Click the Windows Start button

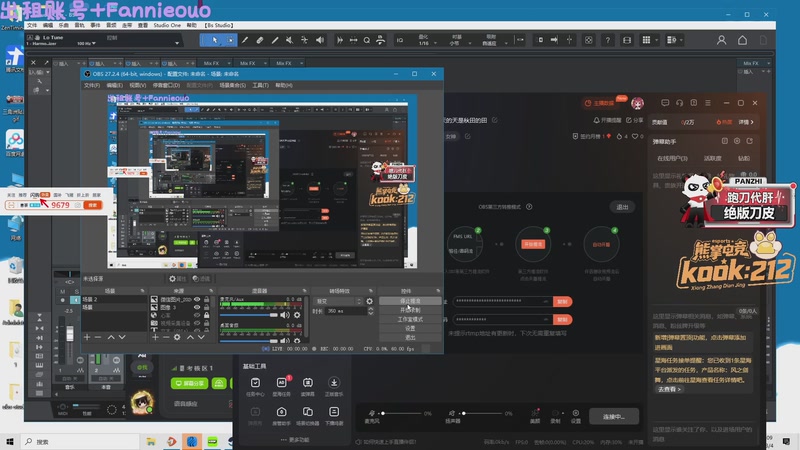pyautogui.click(x=10, y=441)
